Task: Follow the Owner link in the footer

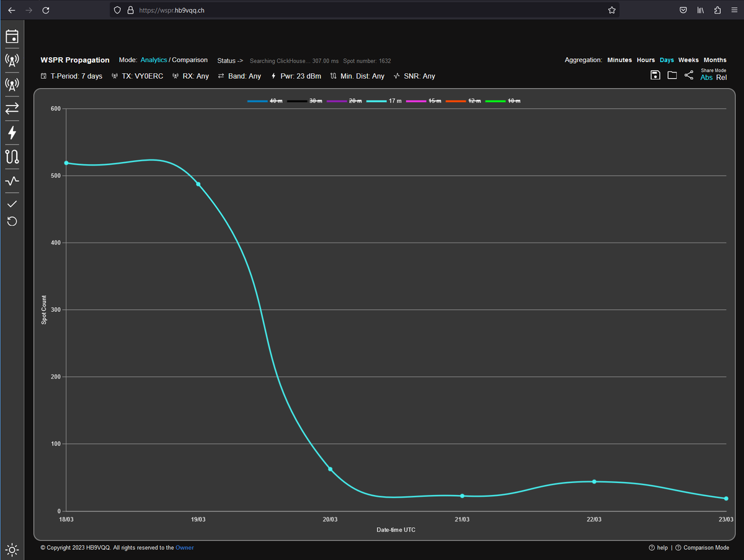Action: point(185,548)
